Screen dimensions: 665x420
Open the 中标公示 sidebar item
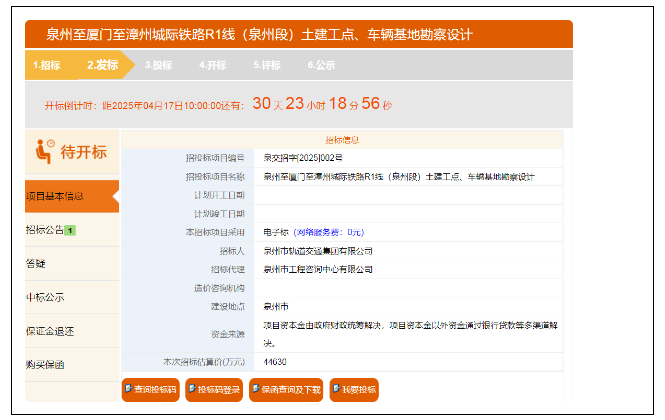pos(45,297)
